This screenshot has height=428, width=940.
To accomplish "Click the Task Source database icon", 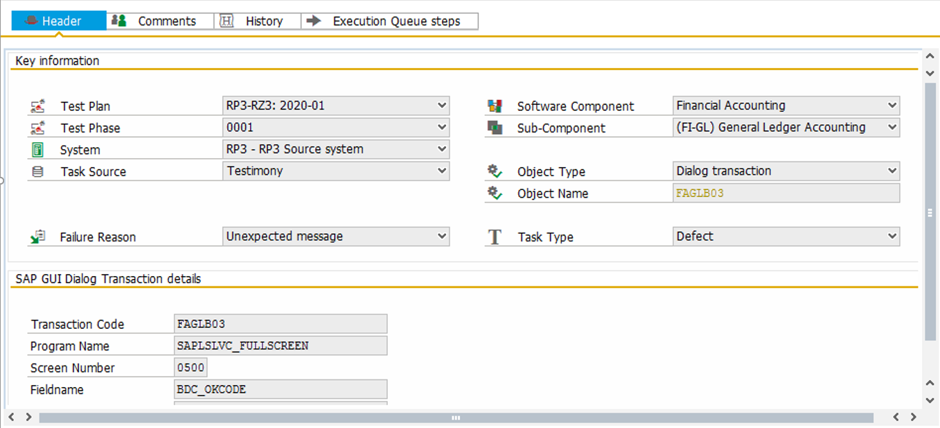I will (38, 172).
